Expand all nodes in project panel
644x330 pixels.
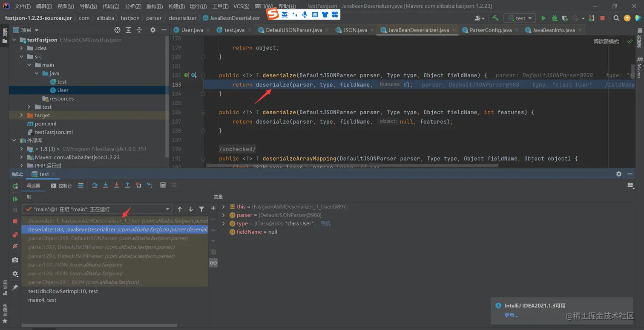pos(128,30)
